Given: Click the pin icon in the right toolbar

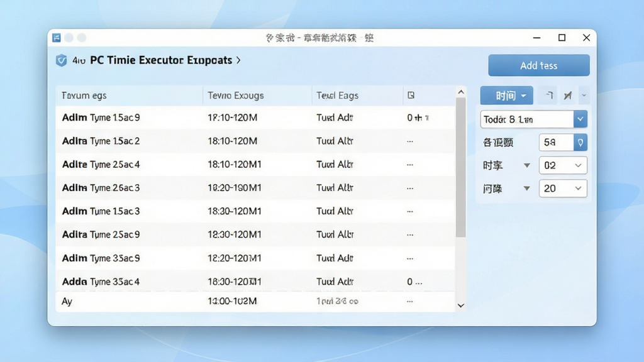Looking at the screenshot, I should coord(568,96).
